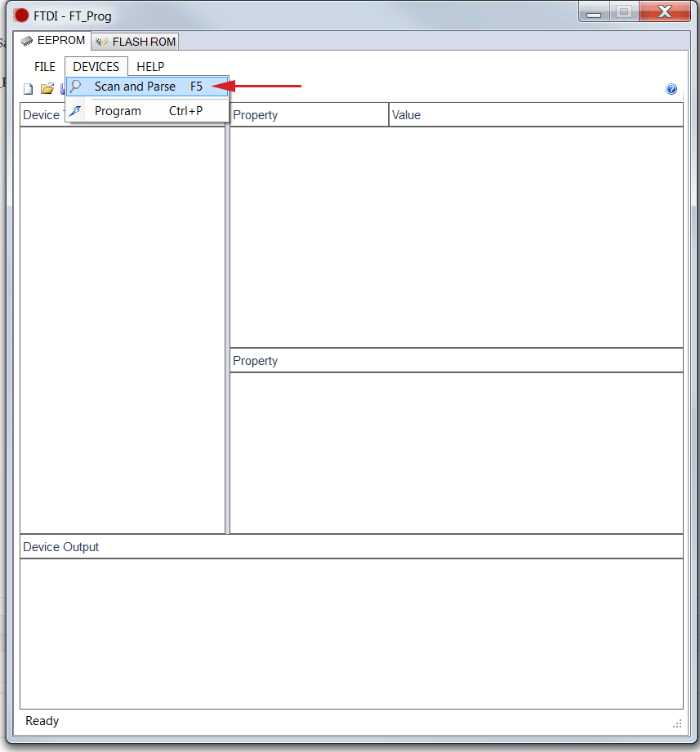Click the resize grip at bottom right
Image resolution: width=700 pixels, height=752 pixels.
point(677,723)
